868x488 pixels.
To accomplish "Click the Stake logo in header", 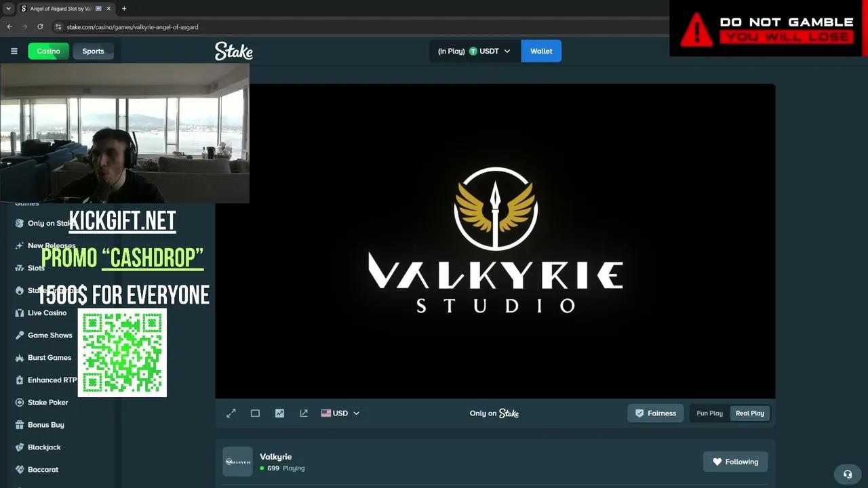I will [x=234, y=51].
